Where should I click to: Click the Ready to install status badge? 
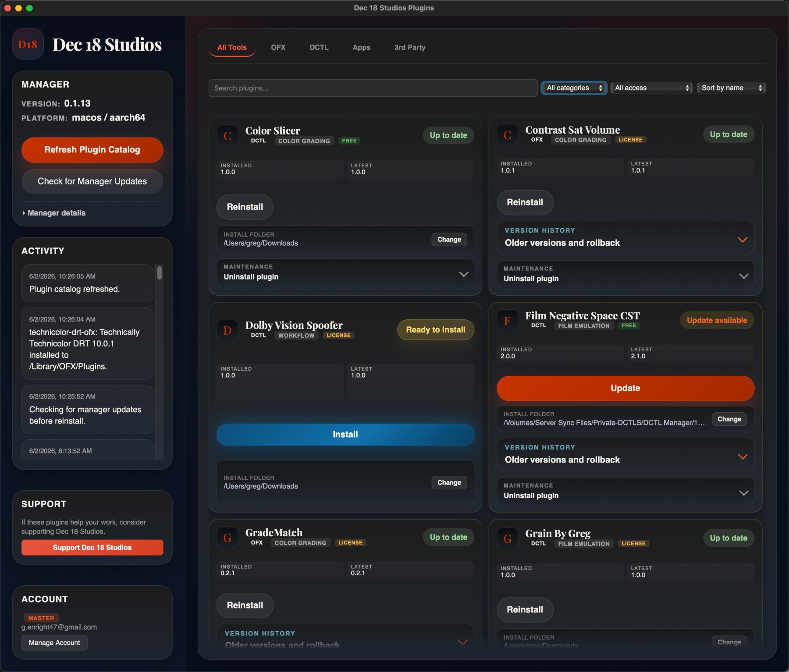[x=435, y=330]
